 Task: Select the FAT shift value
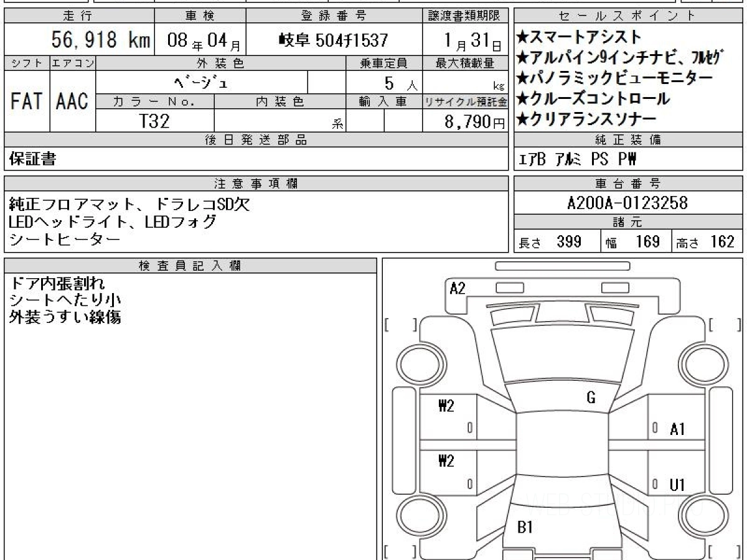(x=27, y=101)
